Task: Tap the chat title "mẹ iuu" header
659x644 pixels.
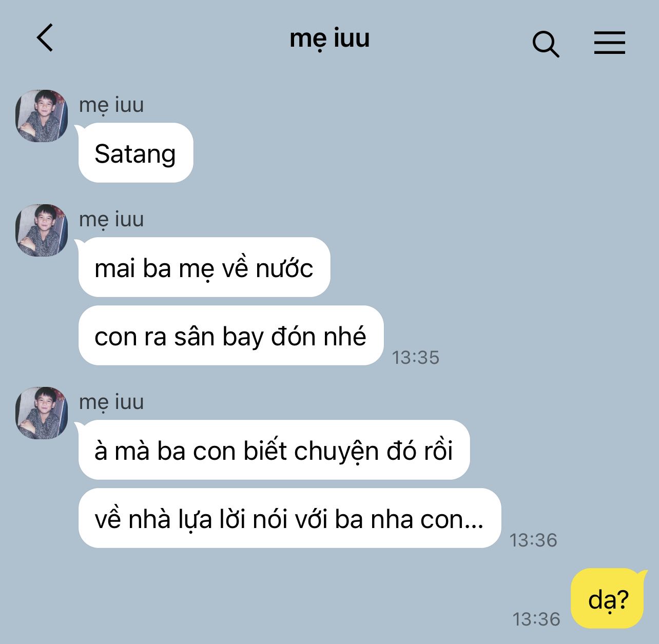Action: click(329, 38)
